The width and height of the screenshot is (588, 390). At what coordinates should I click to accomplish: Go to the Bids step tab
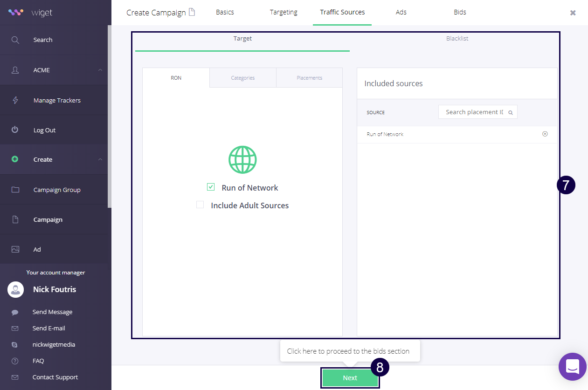click(x=460, y=13)
